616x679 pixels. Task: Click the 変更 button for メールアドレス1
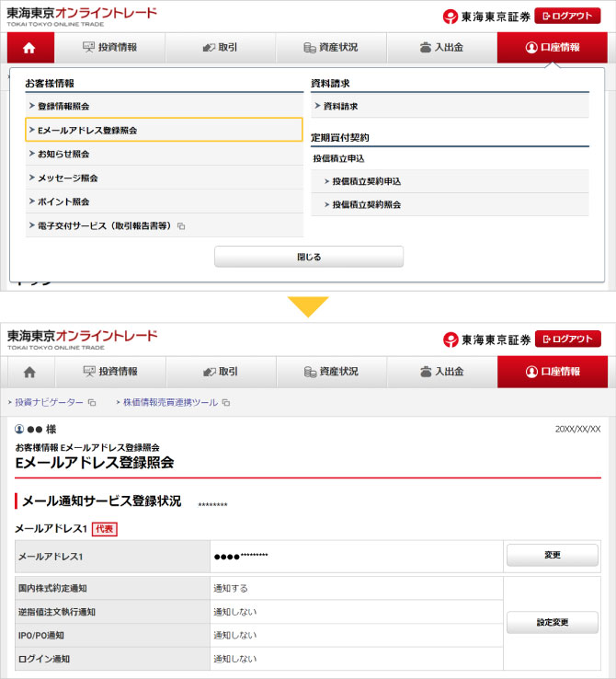pos(552,556)
